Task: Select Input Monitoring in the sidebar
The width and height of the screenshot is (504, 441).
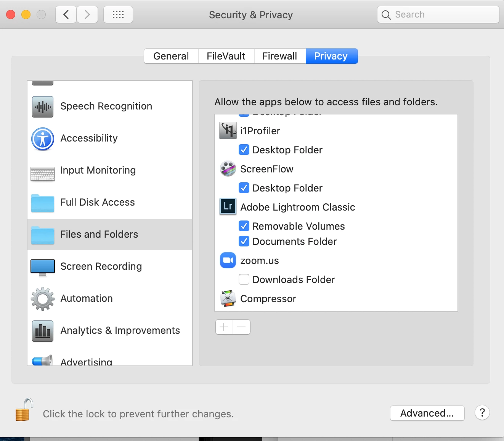Action: click(x=110, y=171)
